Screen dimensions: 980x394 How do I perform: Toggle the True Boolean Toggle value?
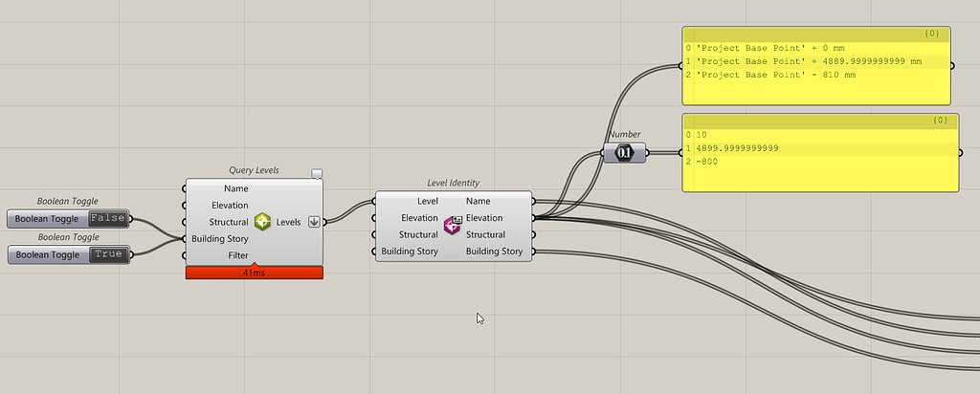[109, 254]
